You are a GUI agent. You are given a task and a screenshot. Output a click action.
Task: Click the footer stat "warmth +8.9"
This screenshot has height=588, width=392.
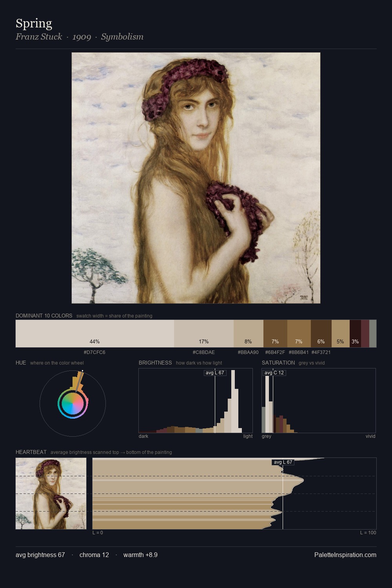coord(140,555)
